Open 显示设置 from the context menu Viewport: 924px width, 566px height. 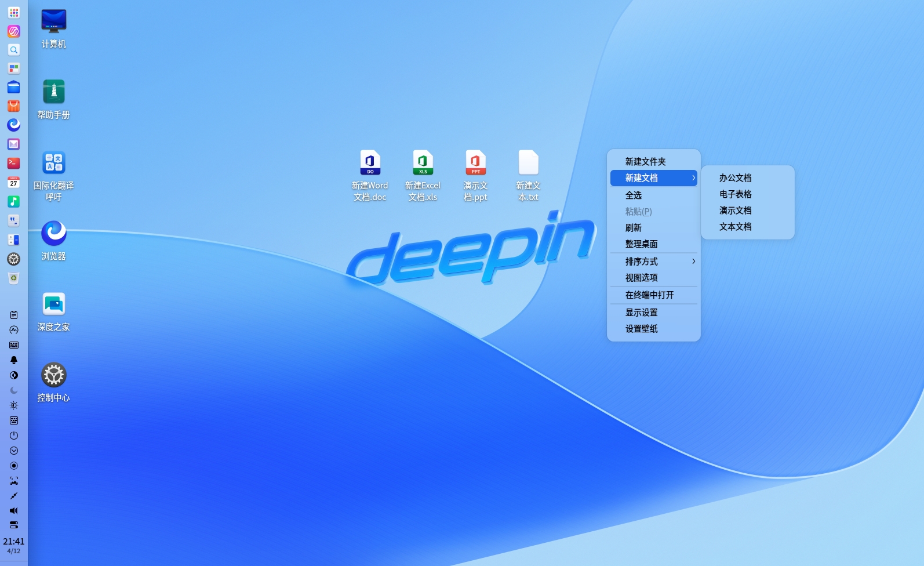(x=654, y=313)
